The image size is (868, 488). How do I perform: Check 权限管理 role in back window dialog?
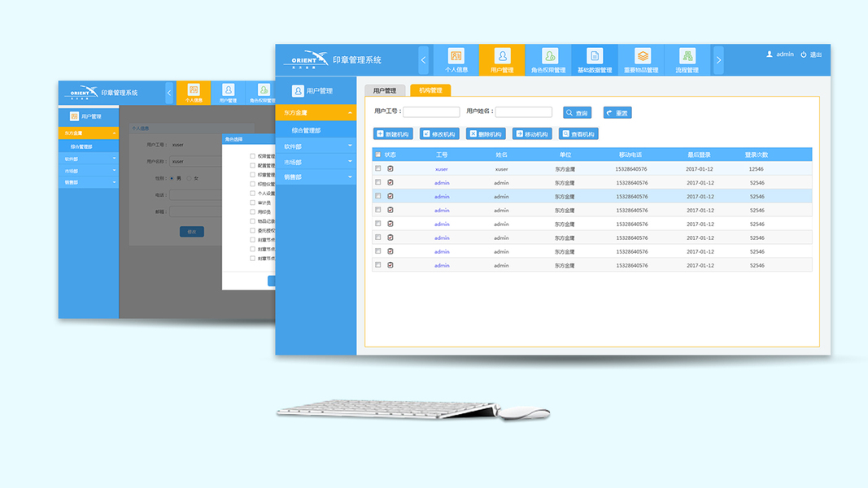[x=252, y=156]
